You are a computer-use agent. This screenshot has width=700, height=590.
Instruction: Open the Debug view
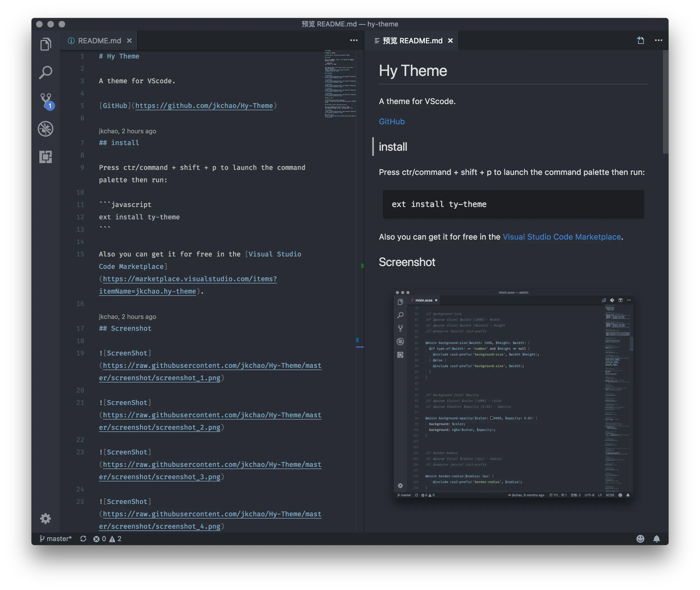coord(46,129)
